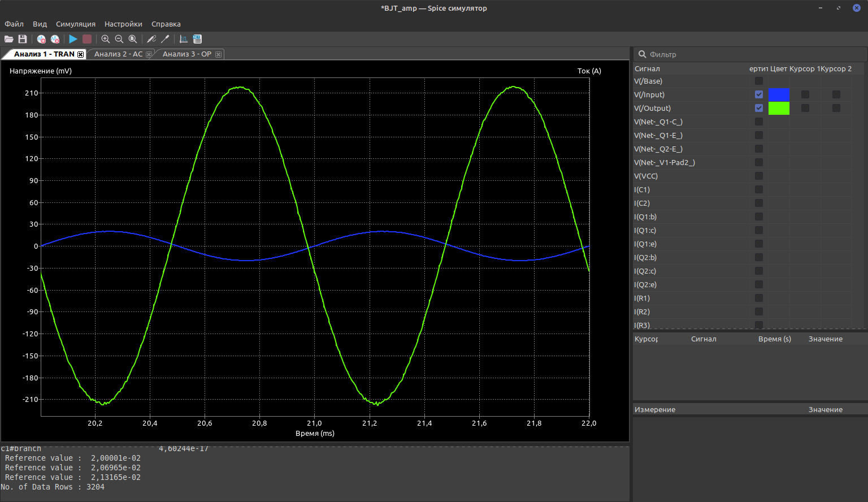868x502 pixels.
Task: Open the analysis settings editor icon
Action: [x=55, y=39]
